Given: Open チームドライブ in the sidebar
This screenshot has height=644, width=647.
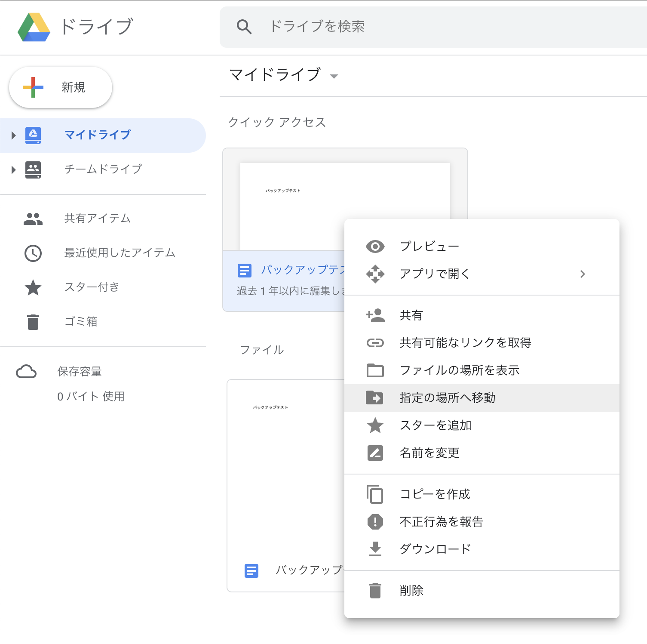Looking at the screenshot, I should click(103, 169).
